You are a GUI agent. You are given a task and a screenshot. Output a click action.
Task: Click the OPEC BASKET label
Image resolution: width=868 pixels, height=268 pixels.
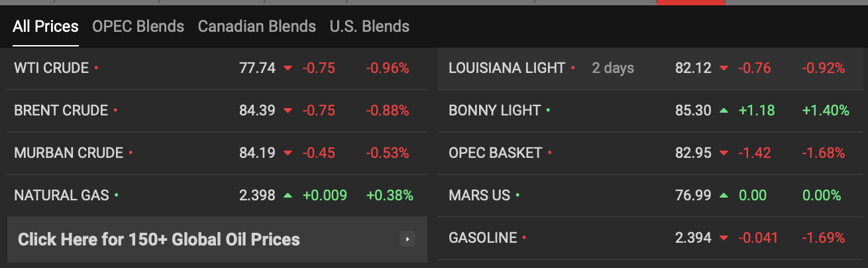click(x=495, y=153)
